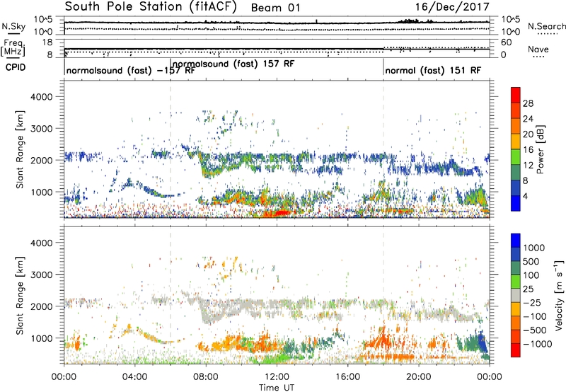The height and width of the screenshot is (392, 566).
Task: Click 'normalsound (fast) 157 RF' label
Action: coord(233,64)
